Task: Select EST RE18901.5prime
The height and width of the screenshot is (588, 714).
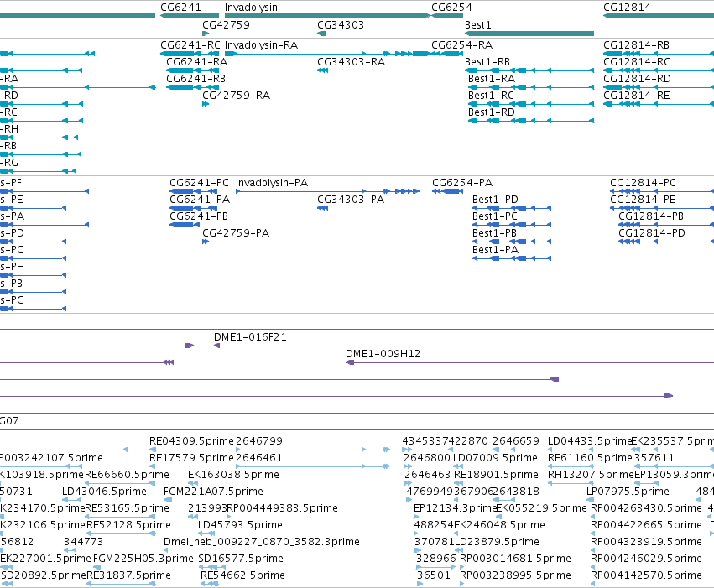Action: pos(496,475)
